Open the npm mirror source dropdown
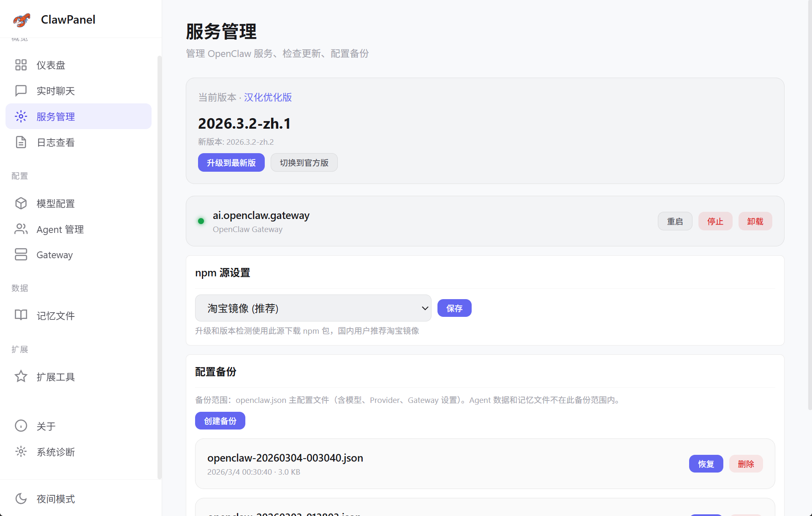This screenshot has height=516, width=812. coord(313,308)
